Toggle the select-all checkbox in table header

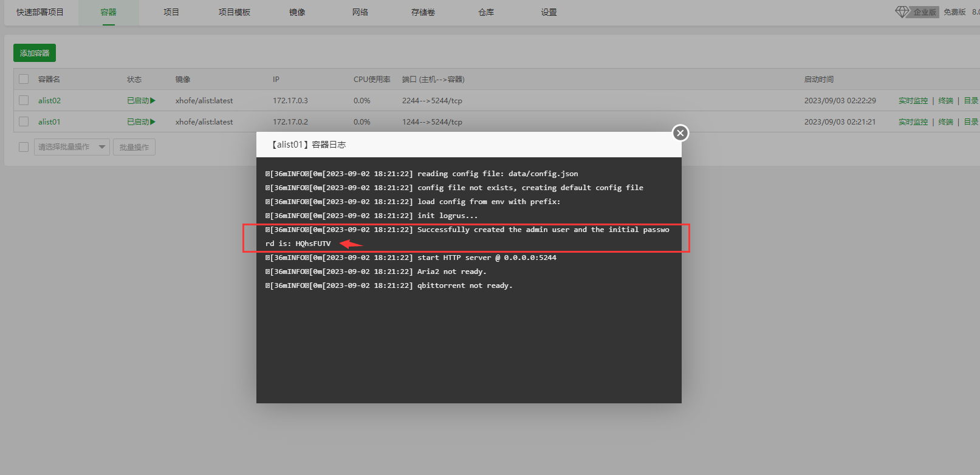click(24, 79)
